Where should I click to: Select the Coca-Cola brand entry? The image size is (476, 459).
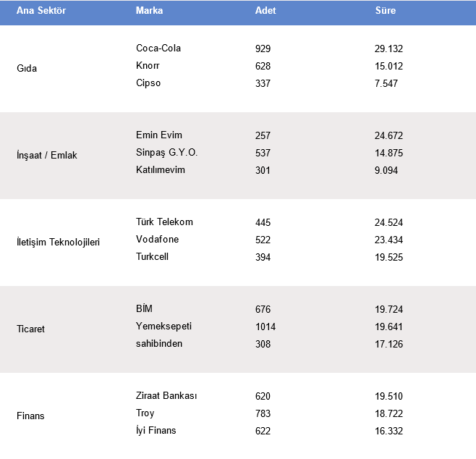coord(158,49)
